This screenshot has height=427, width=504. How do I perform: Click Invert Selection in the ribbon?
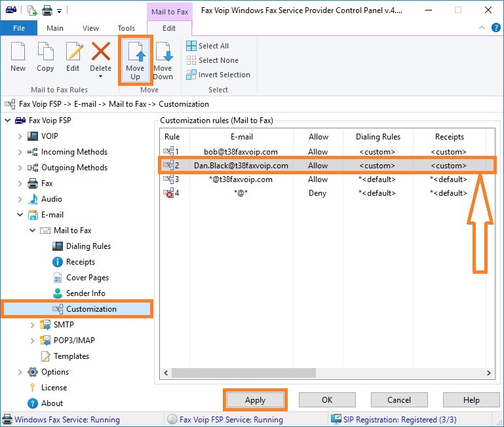point(218,75)
